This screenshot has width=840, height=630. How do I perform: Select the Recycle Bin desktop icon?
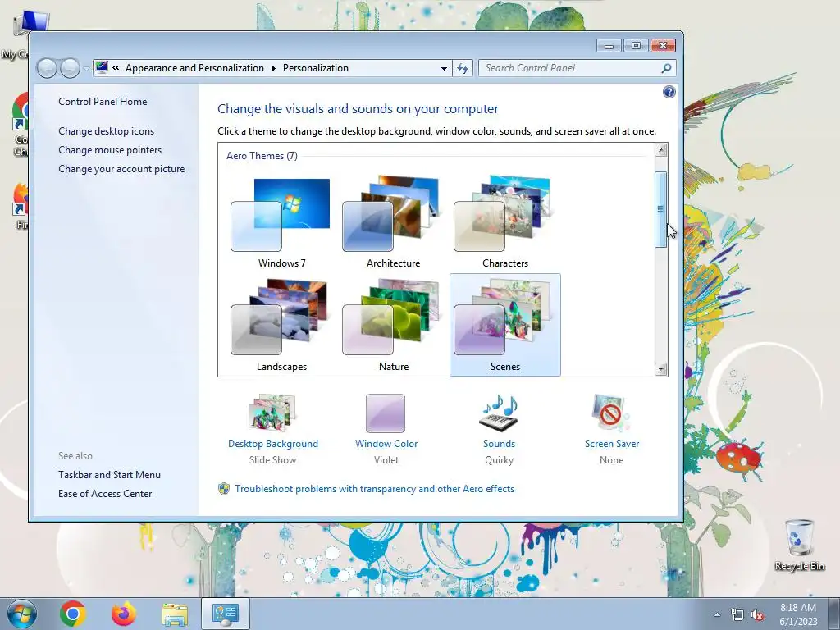coord(799,545)
